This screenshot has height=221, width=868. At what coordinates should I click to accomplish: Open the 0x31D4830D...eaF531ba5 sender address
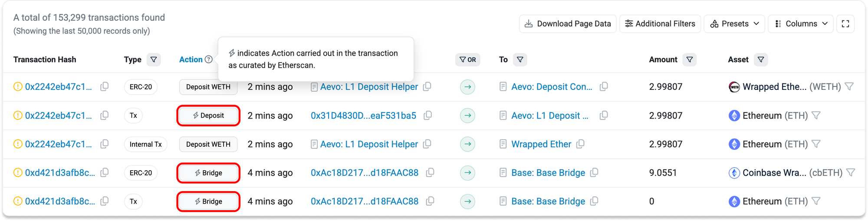point(363,115)
